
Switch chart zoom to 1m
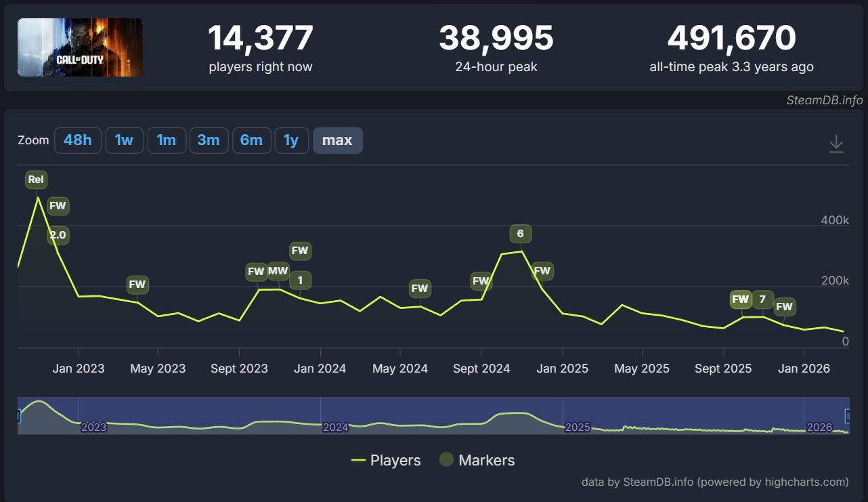tap(167, 140)
